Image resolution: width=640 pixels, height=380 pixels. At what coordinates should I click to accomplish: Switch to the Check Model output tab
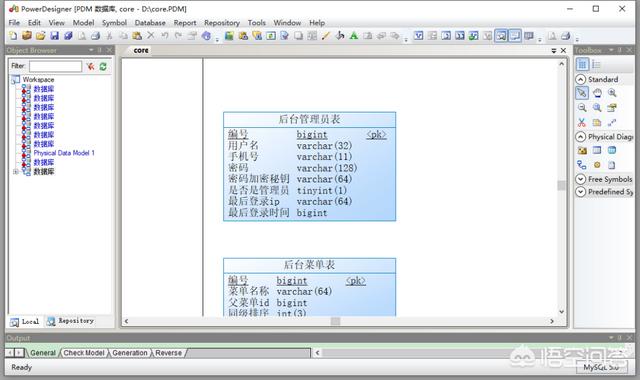pos(84,353)
